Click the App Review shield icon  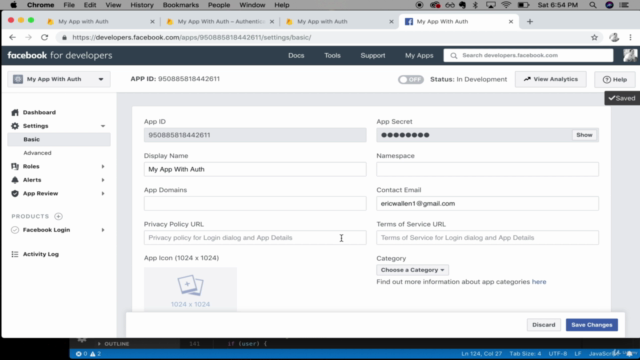pos(15,193)
